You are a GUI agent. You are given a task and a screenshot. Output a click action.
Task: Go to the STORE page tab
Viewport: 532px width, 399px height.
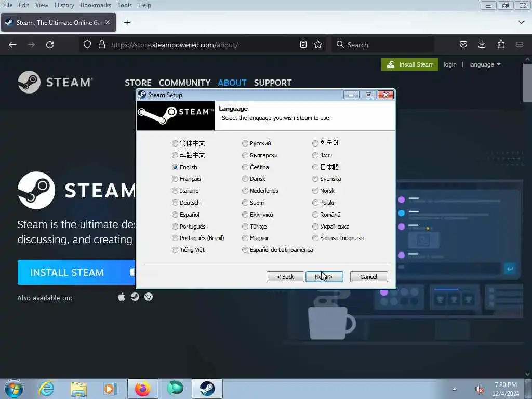click(138, 83)
